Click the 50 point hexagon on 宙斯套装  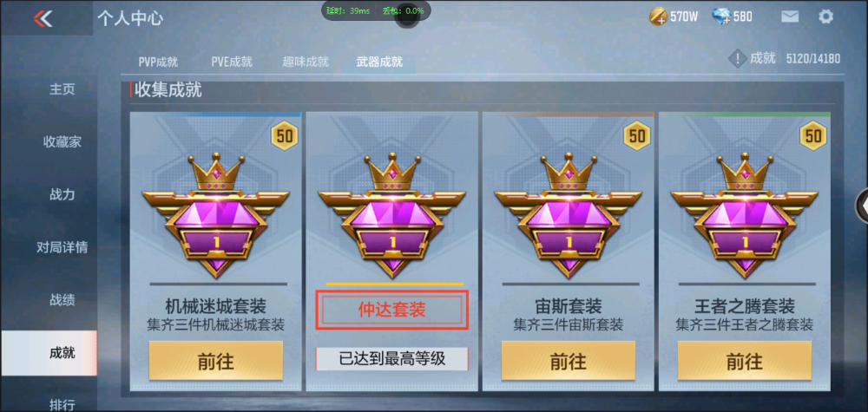637,135
